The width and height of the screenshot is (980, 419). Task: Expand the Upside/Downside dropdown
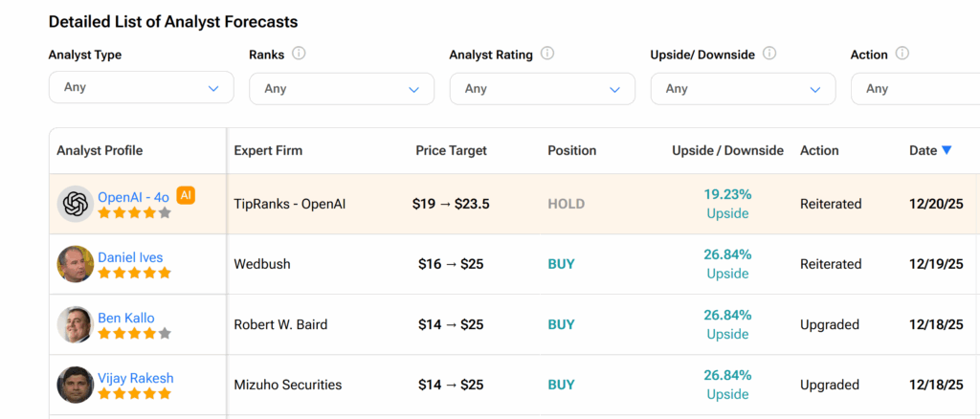(743, 89)
